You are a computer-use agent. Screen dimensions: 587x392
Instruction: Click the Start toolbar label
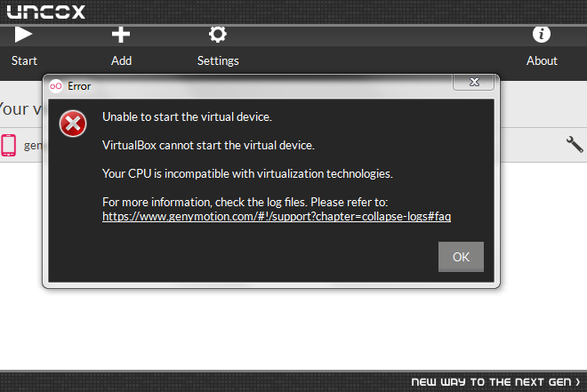24,60
